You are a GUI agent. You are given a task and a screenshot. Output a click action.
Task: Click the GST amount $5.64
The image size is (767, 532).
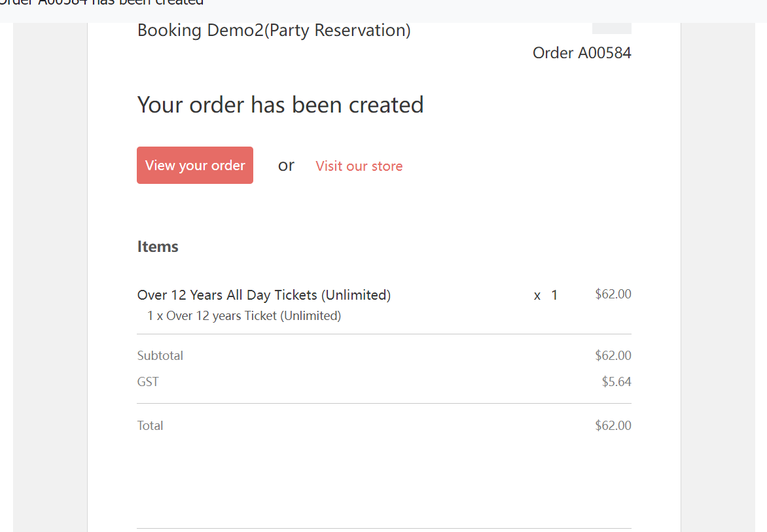point(616,381)
